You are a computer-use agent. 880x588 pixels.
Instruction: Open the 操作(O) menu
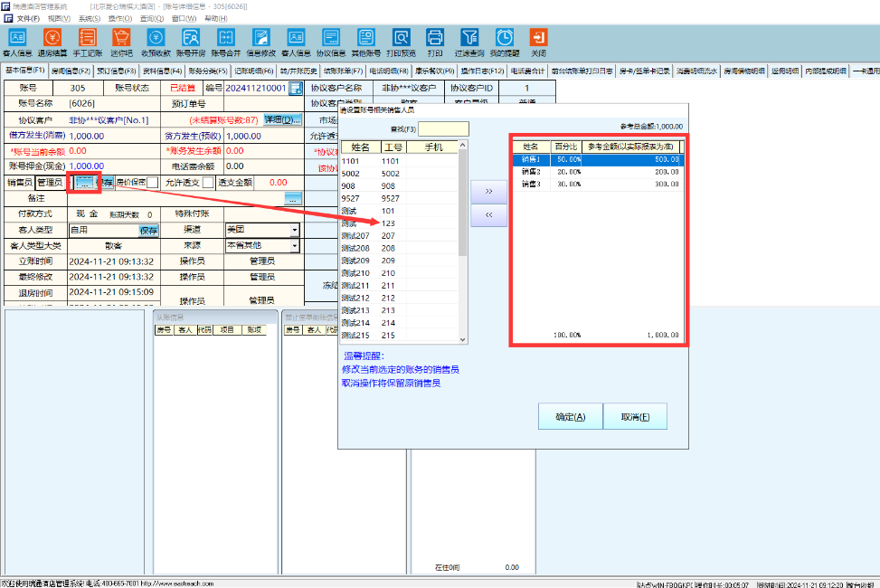point(120,18)
